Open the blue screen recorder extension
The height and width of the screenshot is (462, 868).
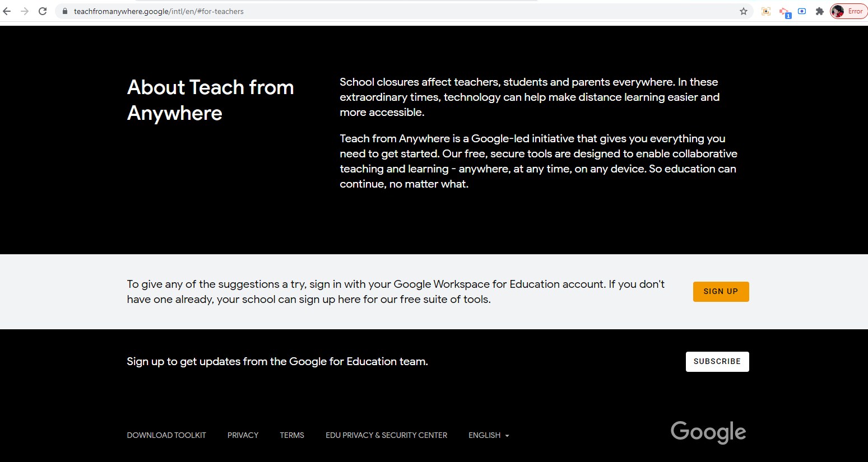(802, 11)
